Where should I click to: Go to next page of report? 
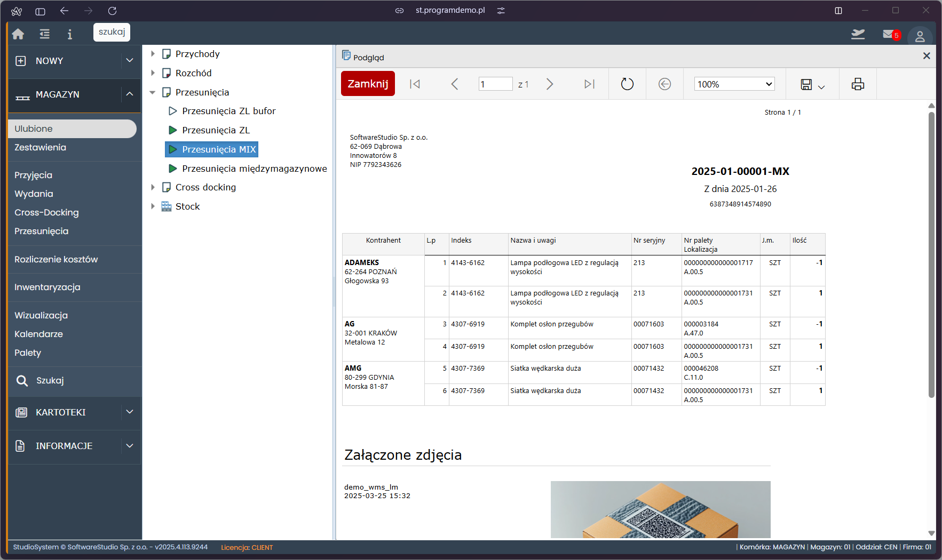point(550,84)
